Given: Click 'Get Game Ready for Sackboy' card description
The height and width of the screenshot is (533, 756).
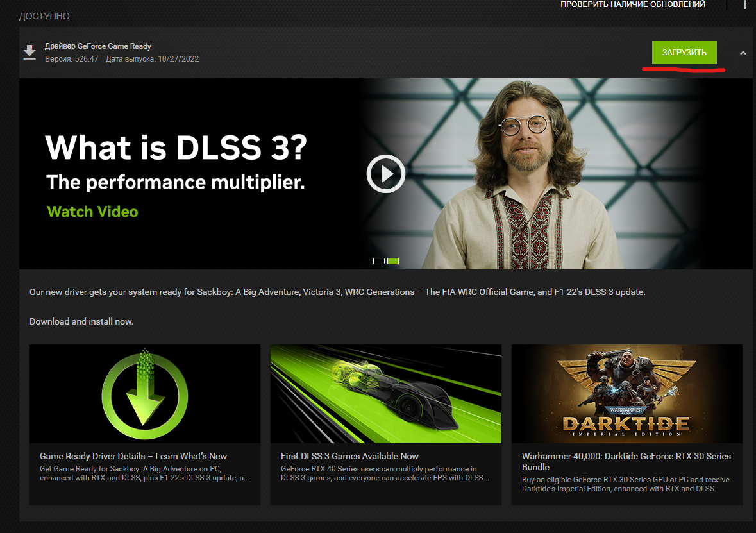Looking at the screenshot, I should coord(145,473).
